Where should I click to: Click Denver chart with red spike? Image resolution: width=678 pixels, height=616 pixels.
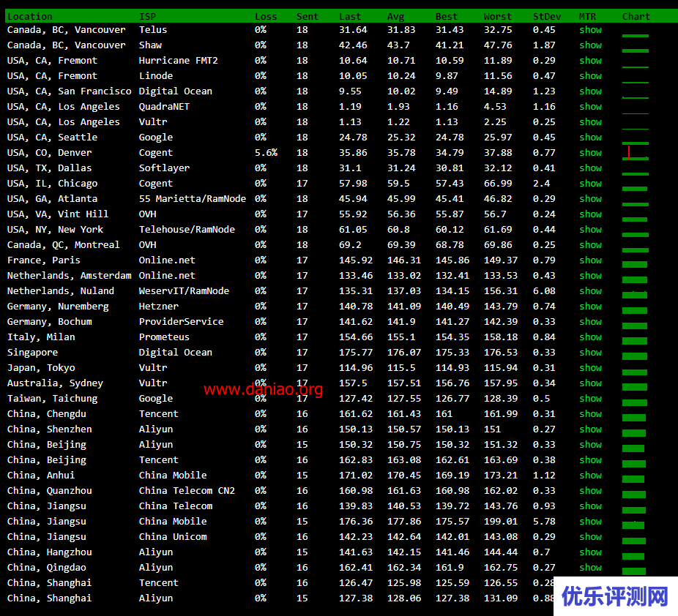pos(634,154)
